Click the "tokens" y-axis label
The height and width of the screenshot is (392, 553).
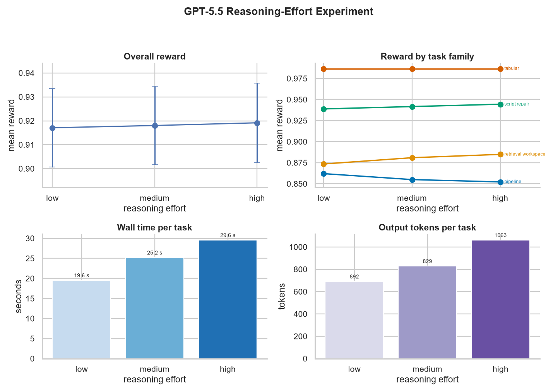pyautogui.click(x=282, y=297)
